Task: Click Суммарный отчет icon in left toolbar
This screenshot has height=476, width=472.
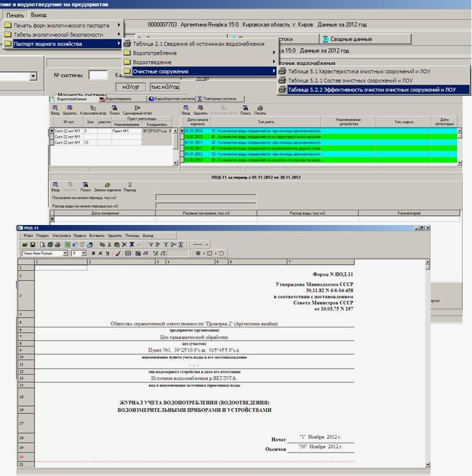Action: [x=136, y=110]
